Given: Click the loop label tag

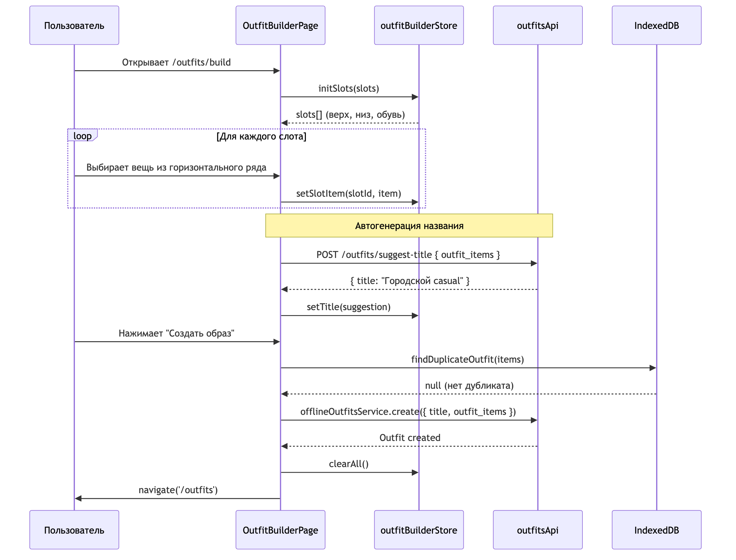Looking at the screenshot, I should (x=82, y=136).
